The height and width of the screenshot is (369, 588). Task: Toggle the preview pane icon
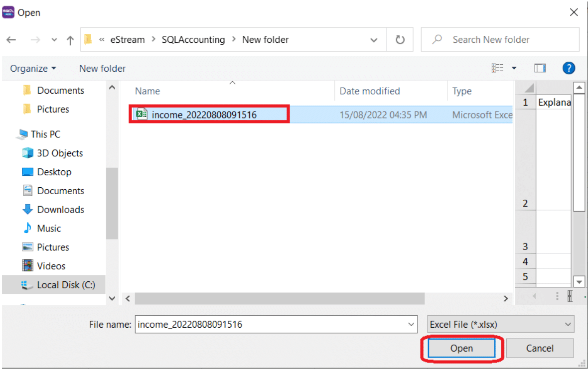(540, 68)
